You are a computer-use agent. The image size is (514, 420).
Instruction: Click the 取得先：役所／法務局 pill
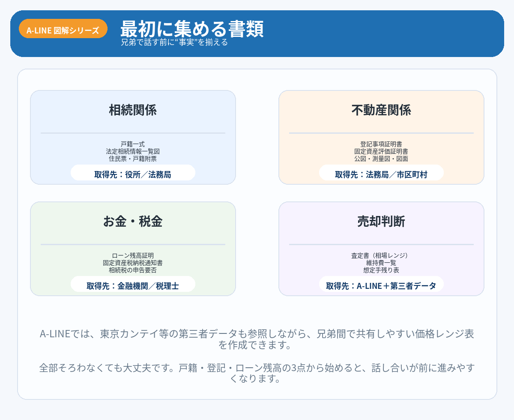(133, 174)
